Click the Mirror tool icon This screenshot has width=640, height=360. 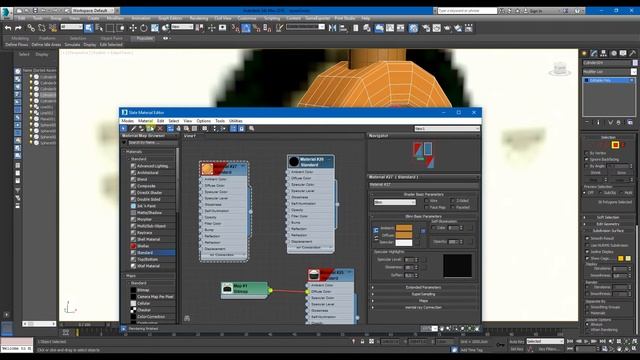click(x=332, y=28)
